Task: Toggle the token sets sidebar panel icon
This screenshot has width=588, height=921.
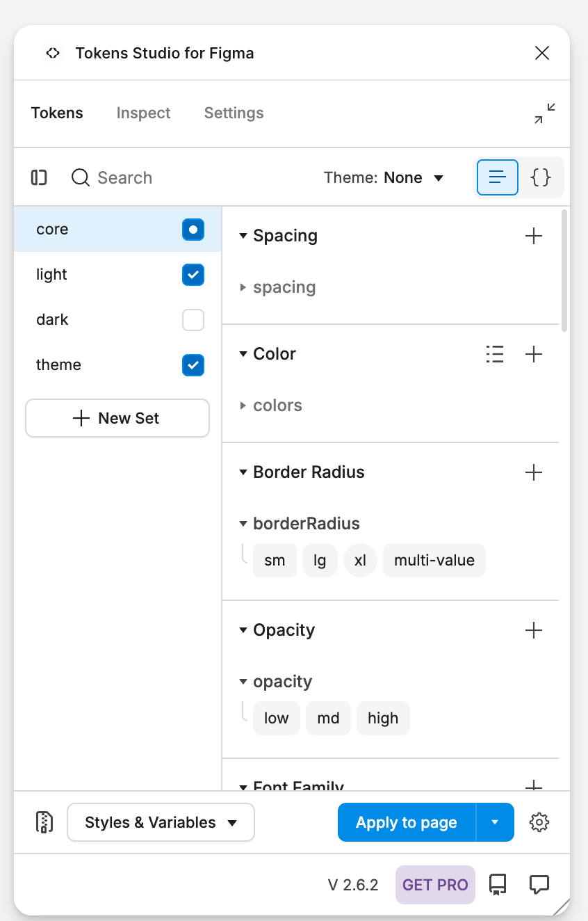Action: click(x=39, y=178)
